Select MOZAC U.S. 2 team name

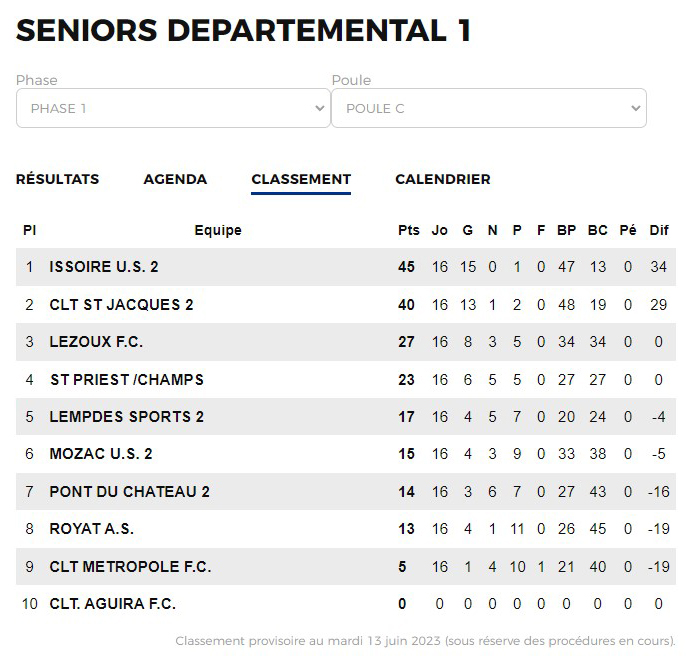point(101,454)
